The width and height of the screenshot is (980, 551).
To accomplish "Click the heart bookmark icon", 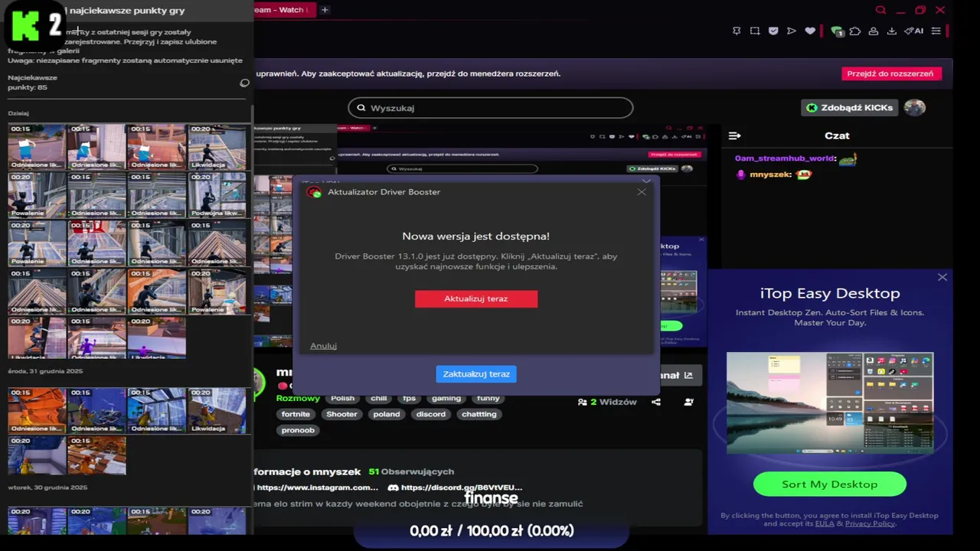I will click(810, 31).
